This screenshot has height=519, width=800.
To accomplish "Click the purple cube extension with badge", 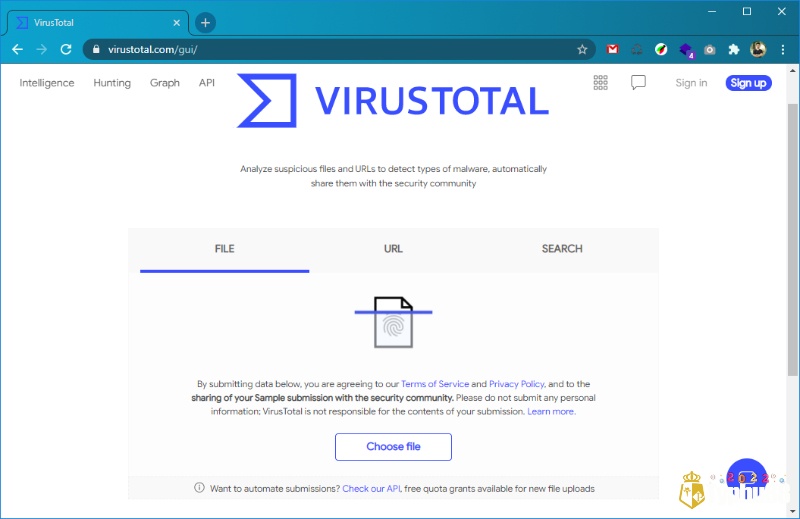I will pos(686,51).
